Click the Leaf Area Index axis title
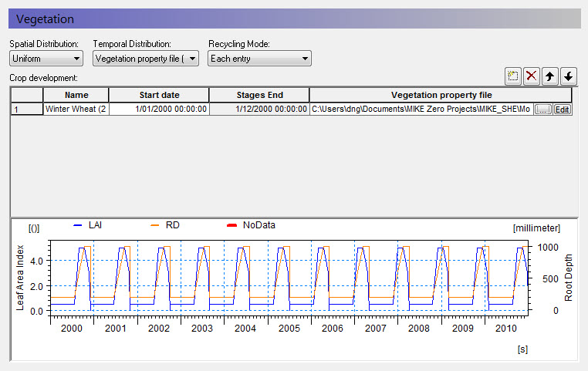588x371 pixels. [x=20, y=278]
